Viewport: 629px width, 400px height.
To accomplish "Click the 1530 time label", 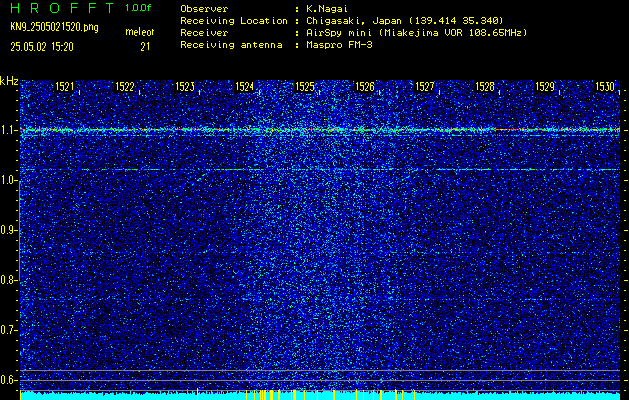I will [x=605, y=87].
